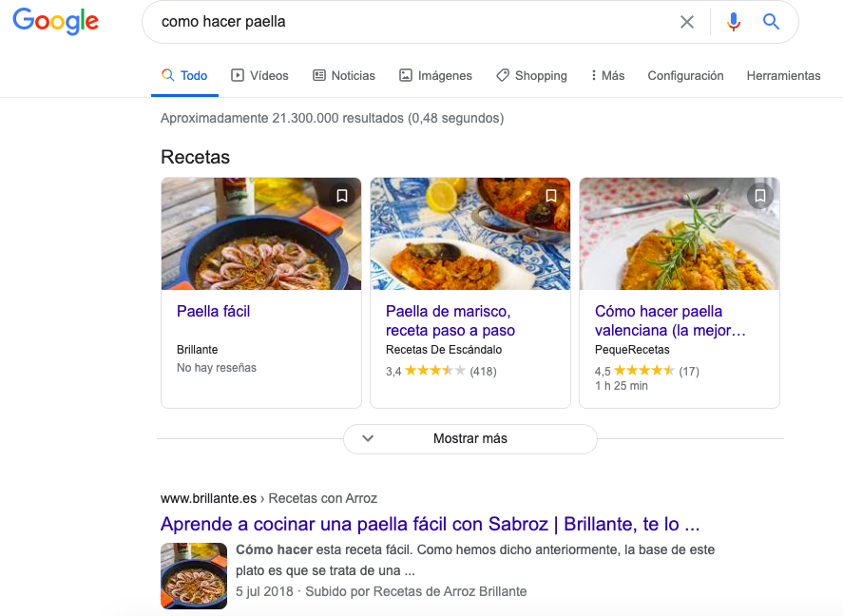Go to the Shopping tab
The width and height of the screenshot is (843, 616).
pos(531,76)
